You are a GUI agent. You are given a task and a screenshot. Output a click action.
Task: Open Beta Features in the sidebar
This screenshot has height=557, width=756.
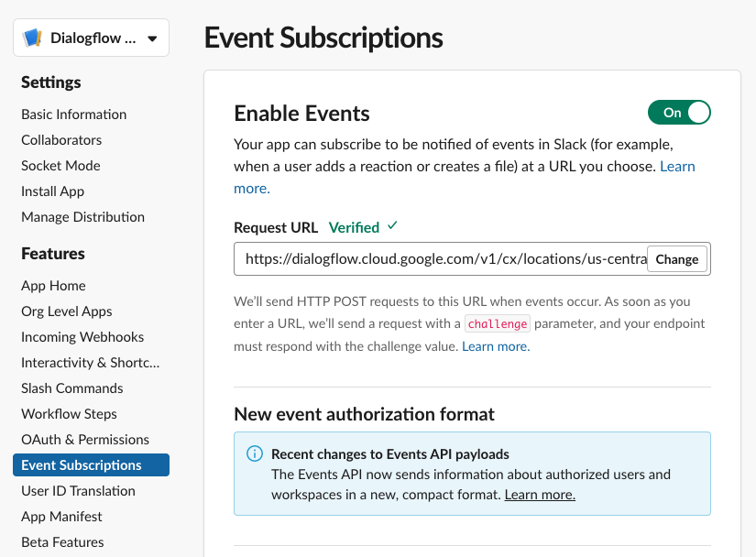[62, 542]
